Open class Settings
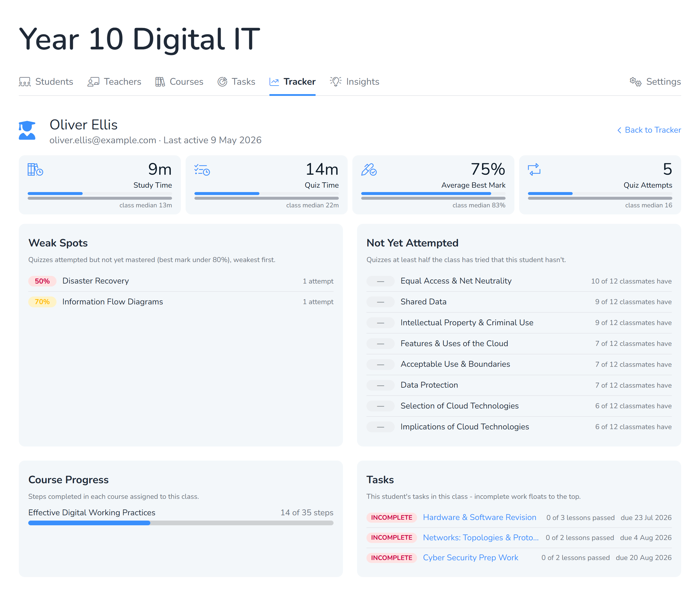 [x=655, y=82]
